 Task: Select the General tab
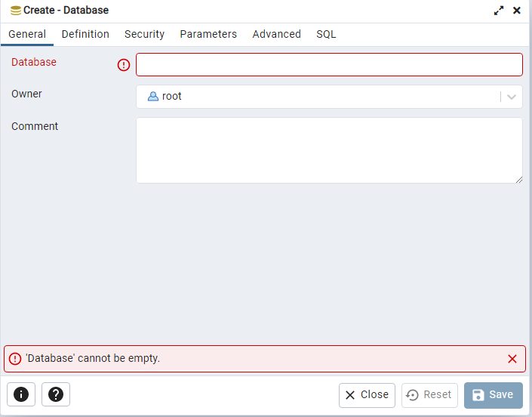coord(27,34)
